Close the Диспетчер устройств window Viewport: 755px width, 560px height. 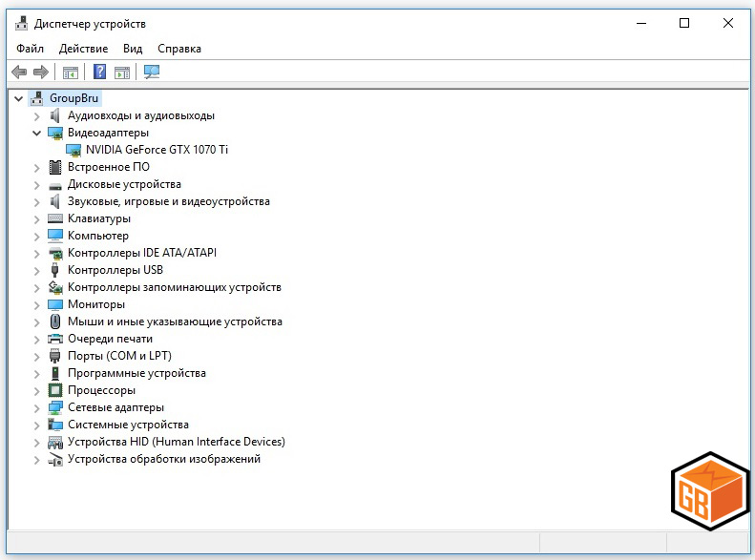click(x=728, y=23)
